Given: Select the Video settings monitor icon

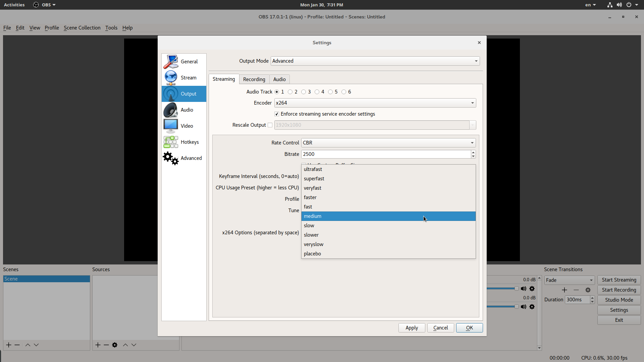Looking at the screenshot, I should pyautogui.click(x=171, y=126).
